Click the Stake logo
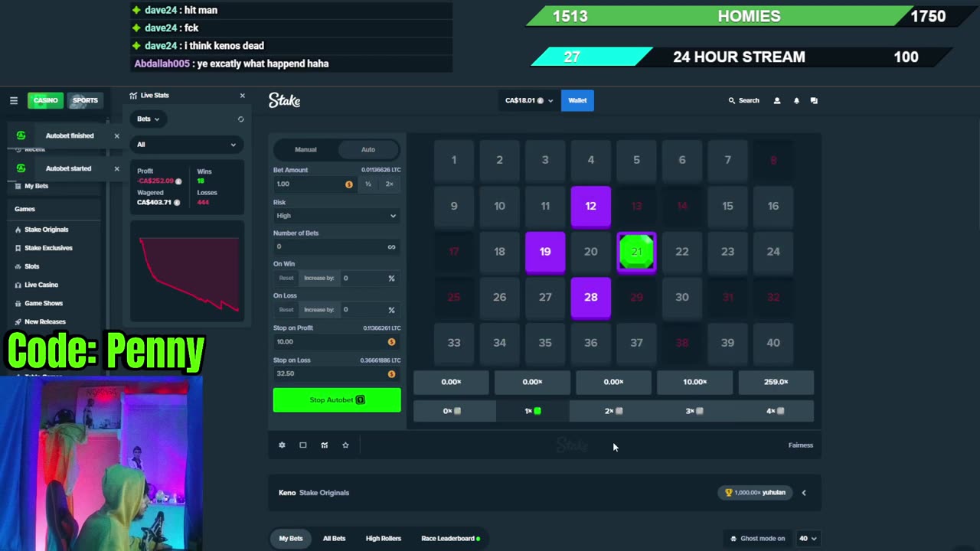 click(284, 100)
